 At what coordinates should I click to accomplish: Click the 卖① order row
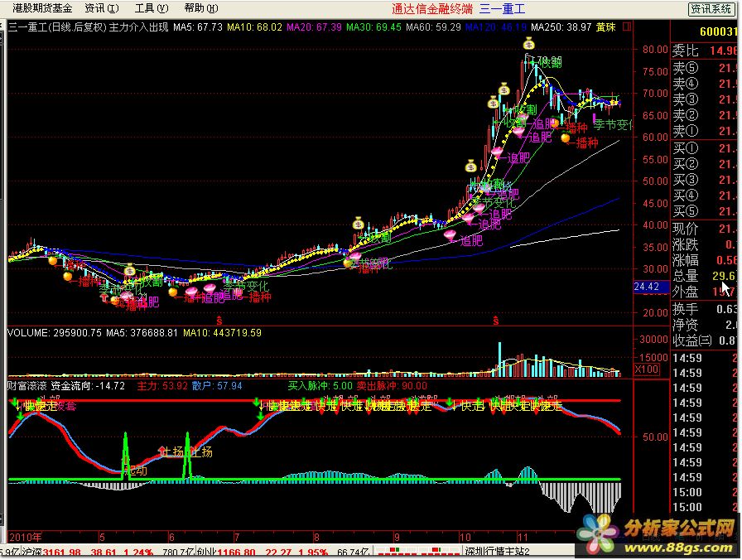pyautogui.click(x=704, y=131)
